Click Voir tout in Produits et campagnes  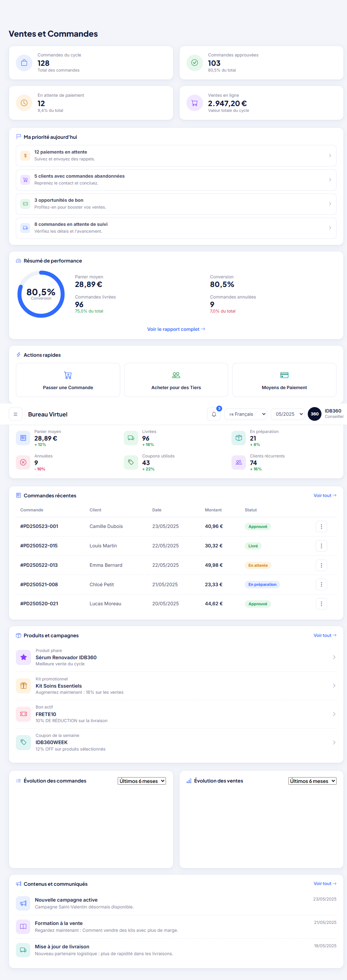pos(325,635)
